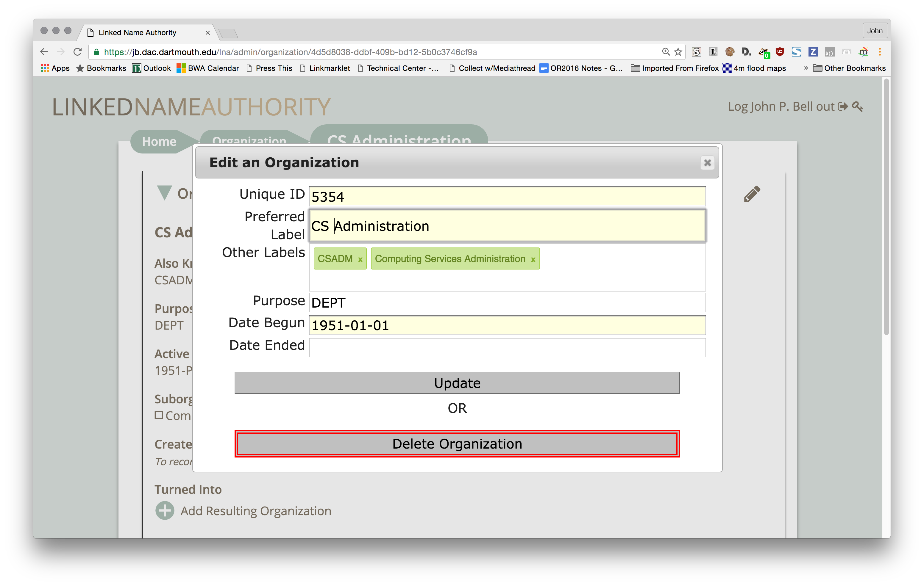
Task: Focus the Purpose field
Action: coord(507,303)
